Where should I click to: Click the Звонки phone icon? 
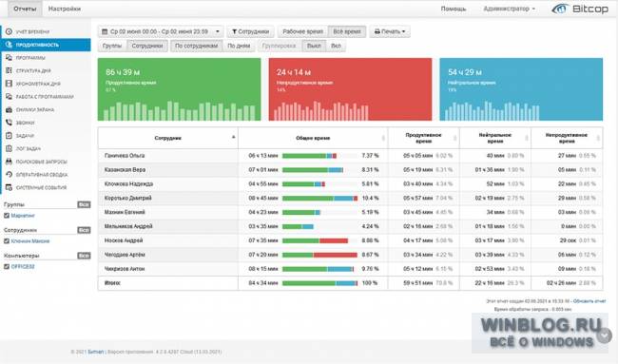coord(9,123)
